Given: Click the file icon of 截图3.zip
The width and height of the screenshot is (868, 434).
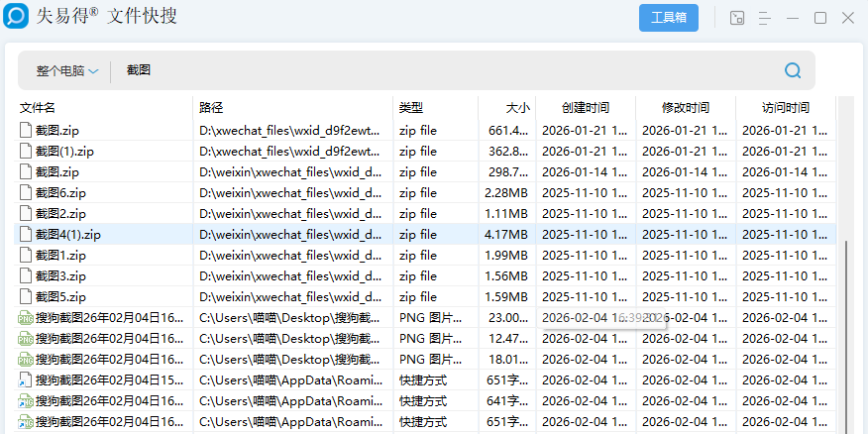Looking at the screenshot, I should (26, 275).
